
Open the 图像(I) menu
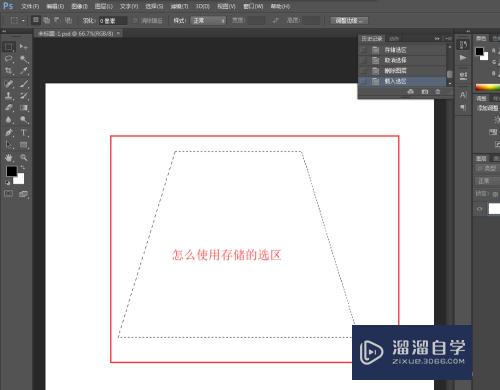[x=79, y=6]
